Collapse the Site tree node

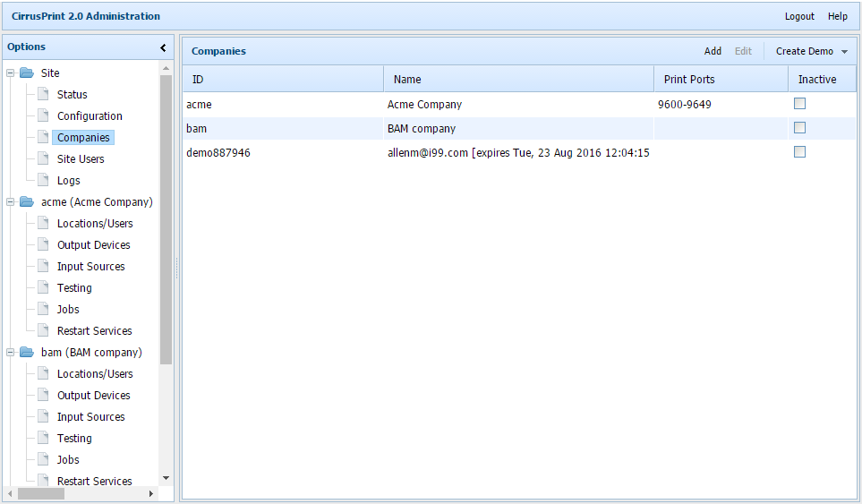click(11, 73)
